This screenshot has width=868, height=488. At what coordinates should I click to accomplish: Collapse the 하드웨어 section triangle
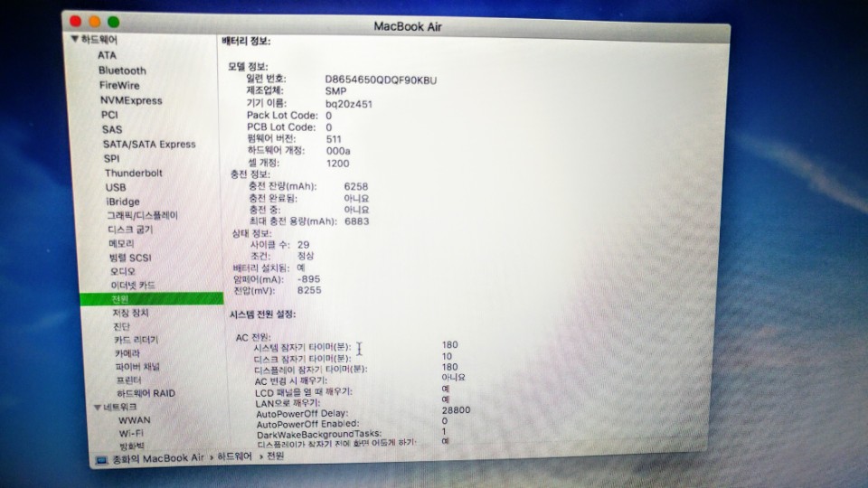(x=74, y=41)
